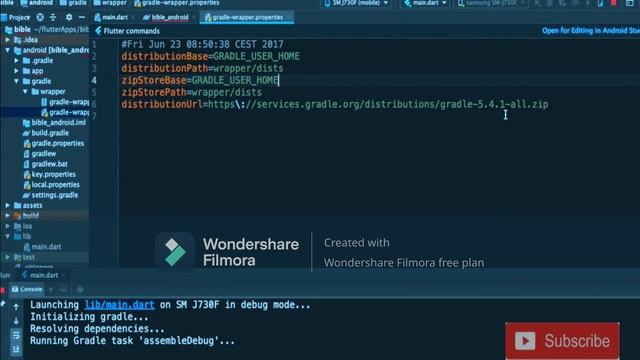Select bible_android.iml in the project tree
The image size is (640, 360).
54,122
